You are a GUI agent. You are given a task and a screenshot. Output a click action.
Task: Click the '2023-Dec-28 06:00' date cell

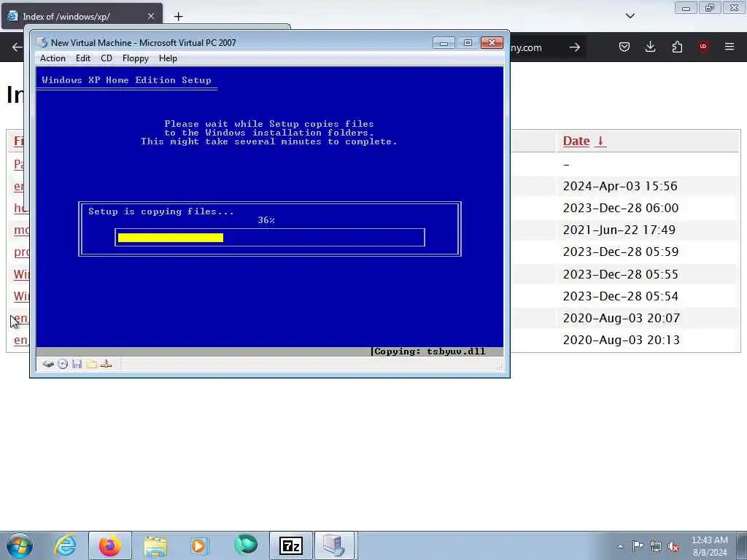[620, 208]
